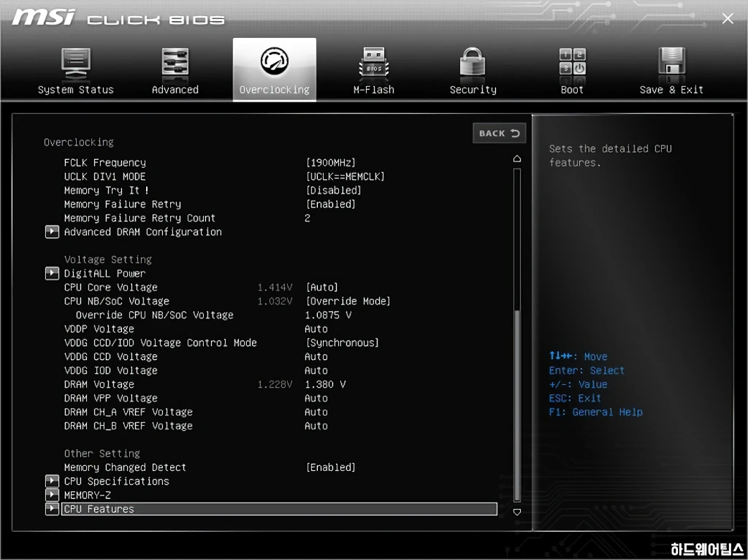This screenshot has width=748, height=560.
Task: Click the BACK button
Action: pyautogui.click(x=499, y=133)
